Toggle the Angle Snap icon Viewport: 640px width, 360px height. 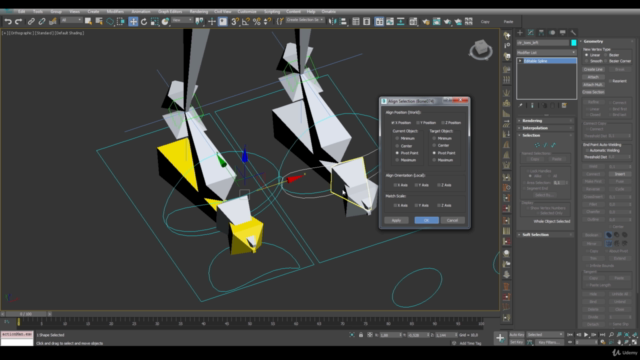point(246,21)
